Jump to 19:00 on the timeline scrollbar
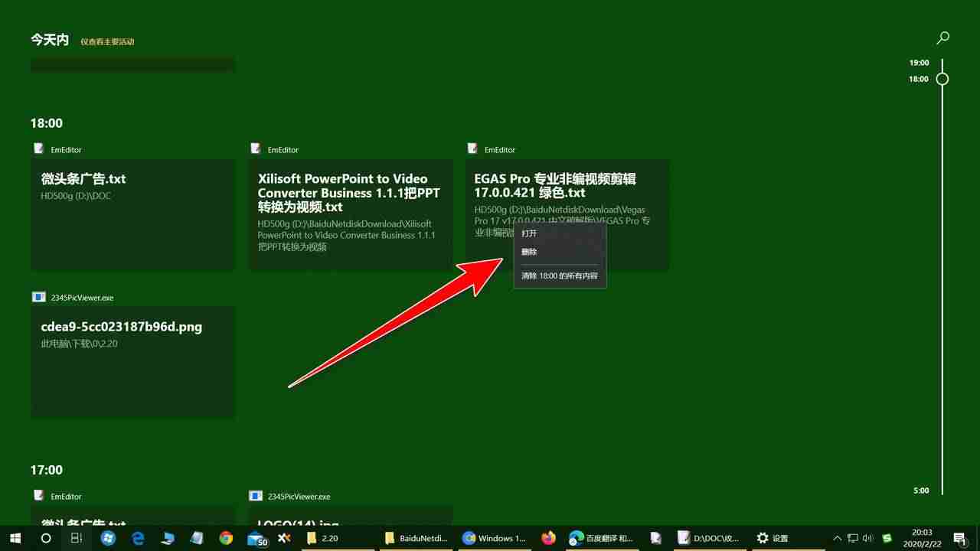 pyautogui.click(x=920, y=63)
